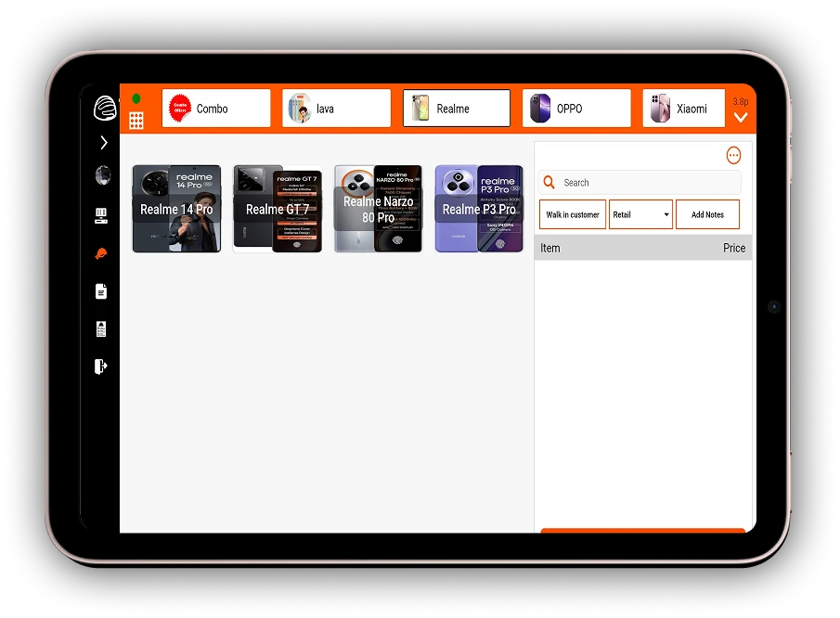Viewport: 840px width, 618px height.
Task: Open the POS register terminal icon
Action: 101,215
